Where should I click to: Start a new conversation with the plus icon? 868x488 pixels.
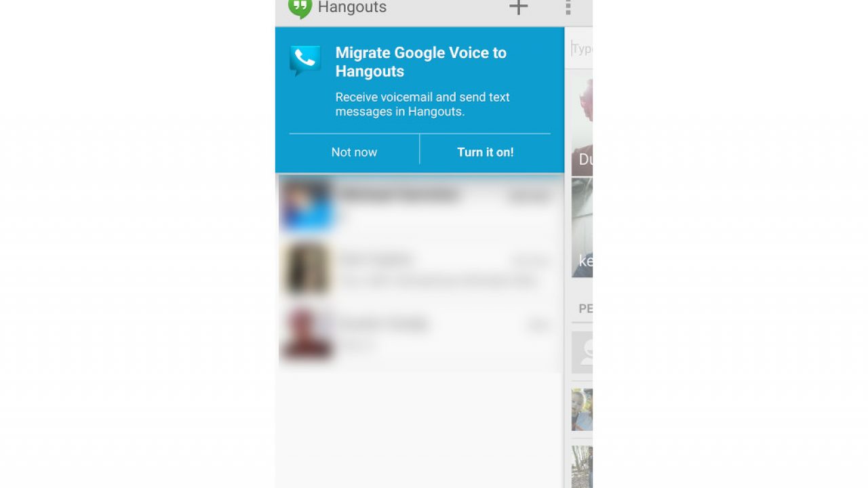pos(519,7)
